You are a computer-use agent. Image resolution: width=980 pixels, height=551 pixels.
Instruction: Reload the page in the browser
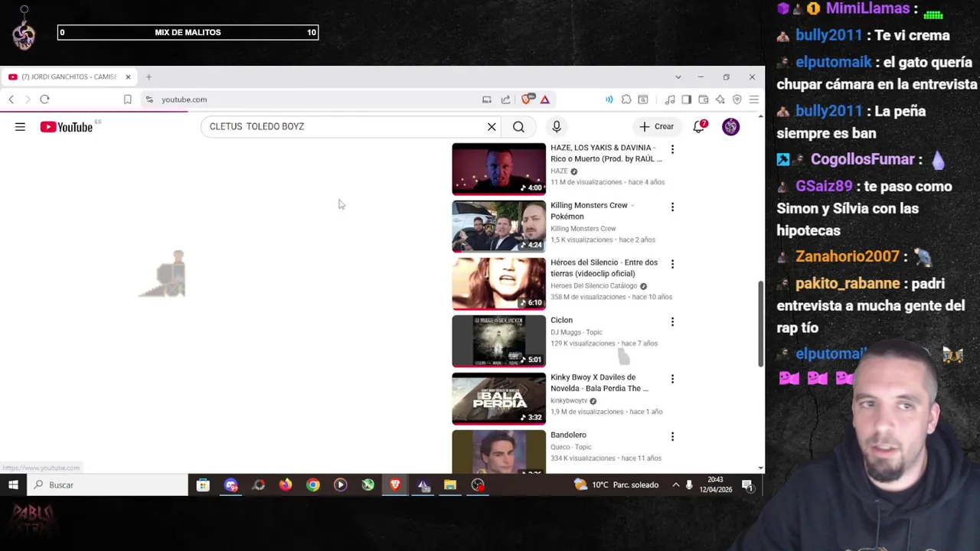[x=44, y=99]
